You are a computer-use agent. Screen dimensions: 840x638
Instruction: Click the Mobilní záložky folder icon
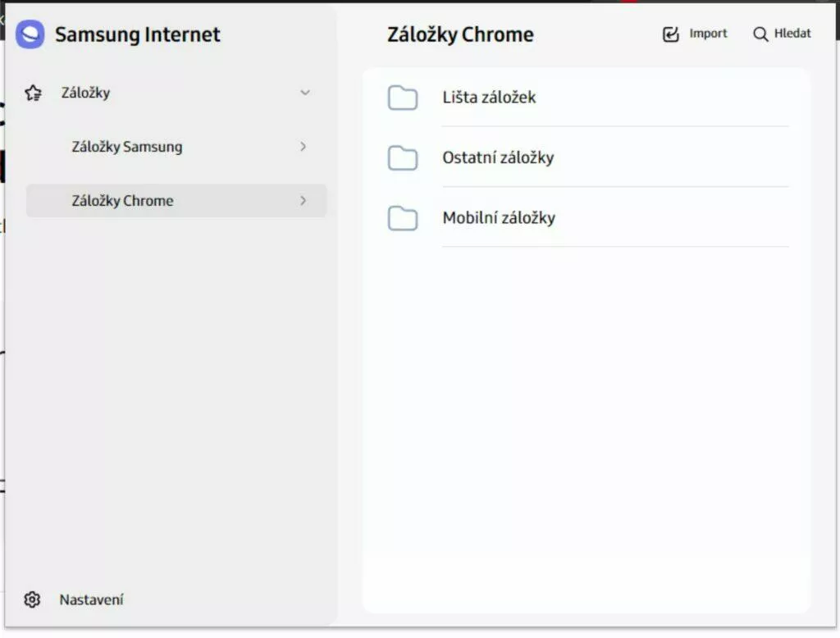point(402,218)
